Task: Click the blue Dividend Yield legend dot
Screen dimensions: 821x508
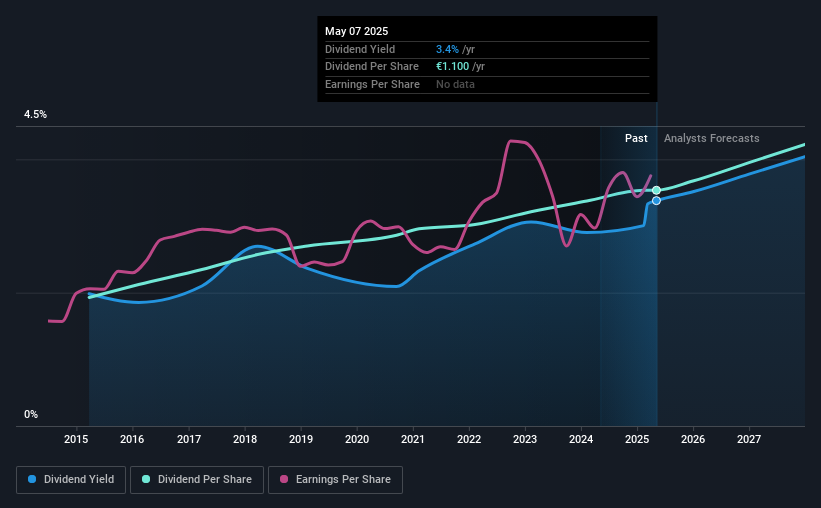Action: (x=32, y=479)
